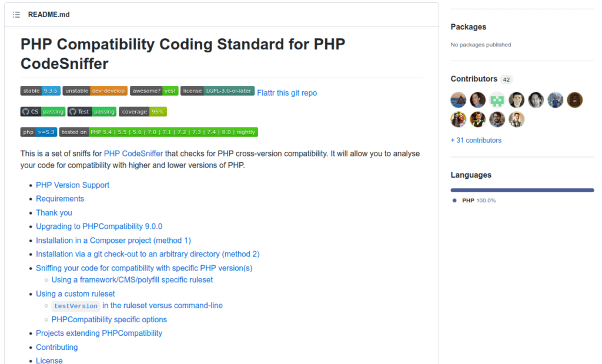The width and height of the screenshot is (602, 364).
Task: Open the PHP Version Support section
Action: coord(72,185)
